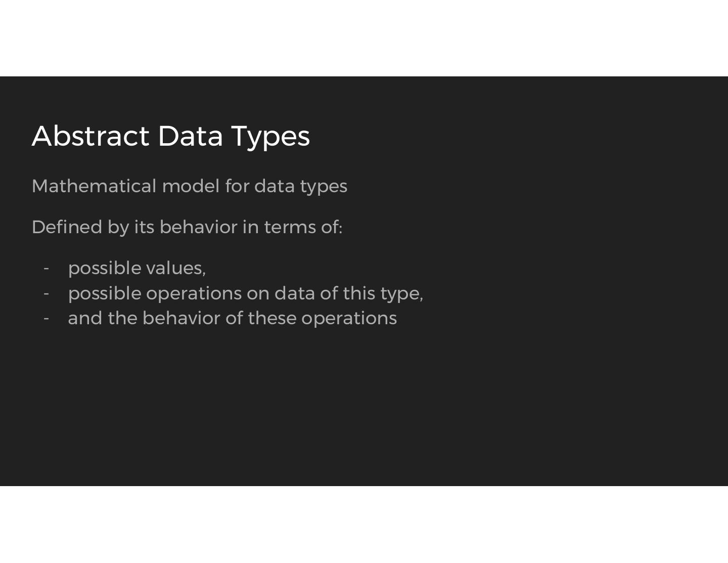Click the "and the behavior of these operations" bullet
The image size is (728, 563).
click(x=232, y=318)
